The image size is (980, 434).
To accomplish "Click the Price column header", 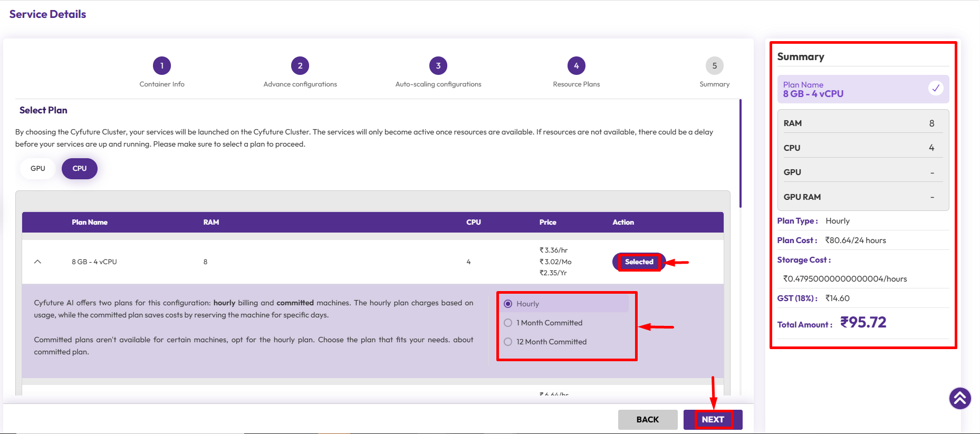I will click(x=547, y=223).
